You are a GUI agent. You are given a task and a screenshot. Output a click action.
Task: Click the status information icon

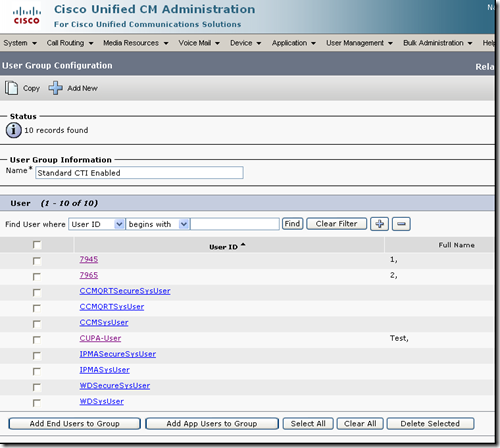[x=14, y=130]
